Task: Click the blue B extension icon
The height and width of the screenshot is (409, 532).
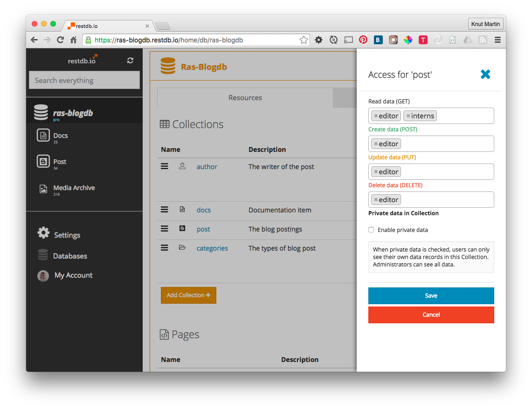Action: point(378,40)
